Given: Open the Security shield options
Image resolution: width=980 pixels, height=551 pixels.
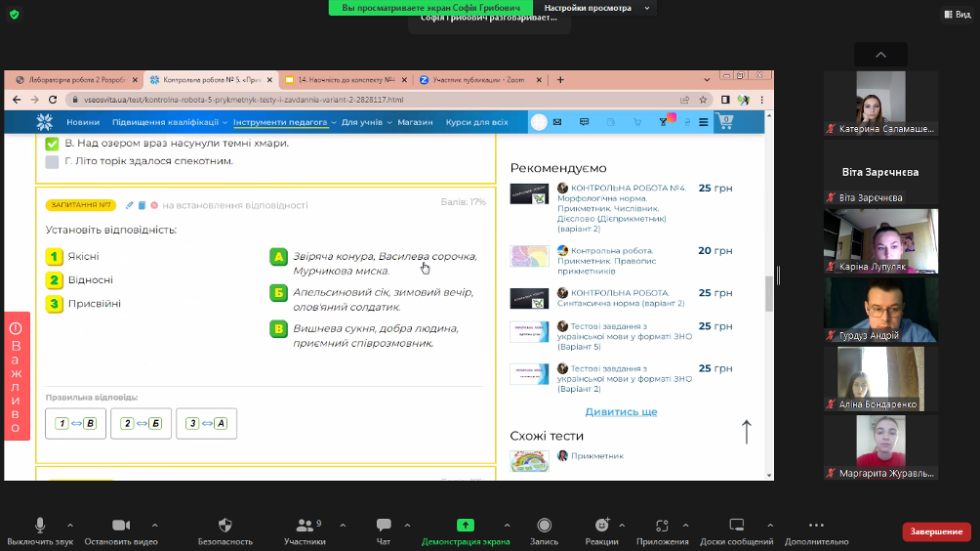Looking at the screenshot, I should pyautogui.click(x=225, y=526).
